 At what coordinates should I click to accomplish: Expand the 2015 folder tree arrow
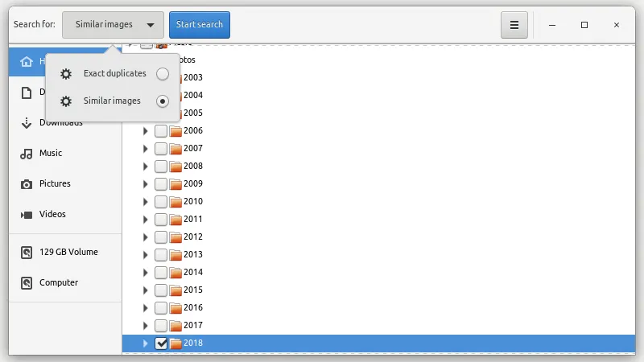coord(146,290)
